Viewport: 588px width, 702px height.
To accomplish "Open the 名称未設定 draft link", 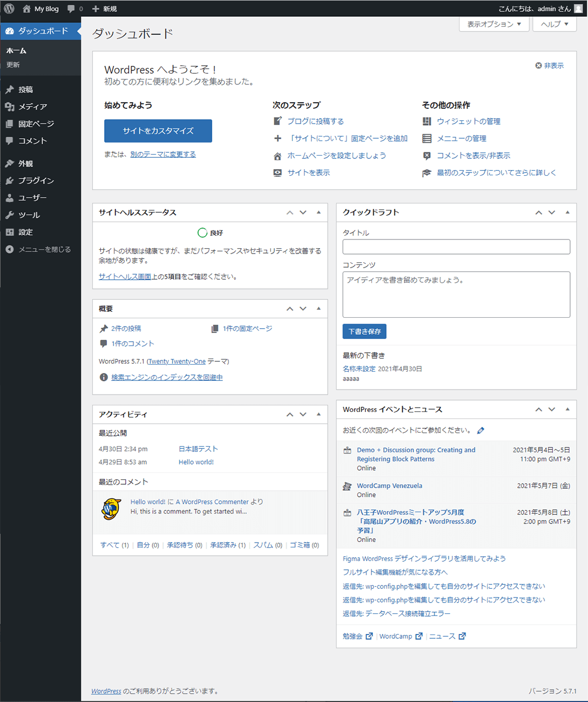I will click(359, 368).
